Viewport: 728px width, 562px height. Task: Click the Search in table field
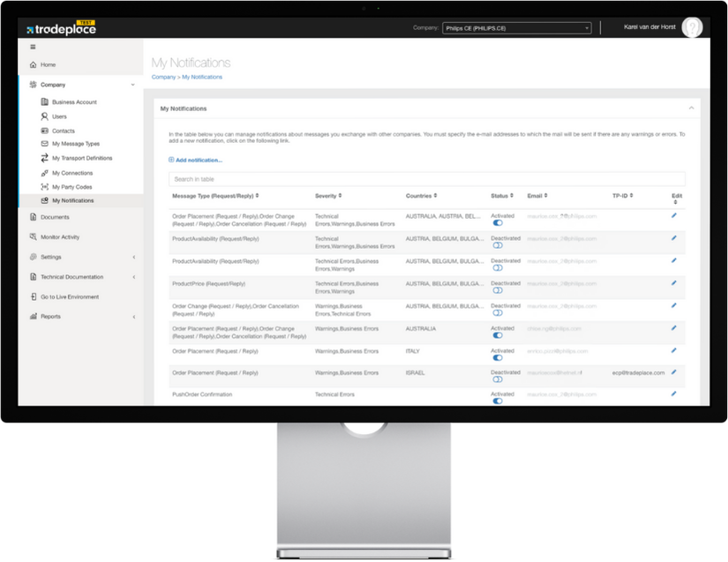click(426, 179)
